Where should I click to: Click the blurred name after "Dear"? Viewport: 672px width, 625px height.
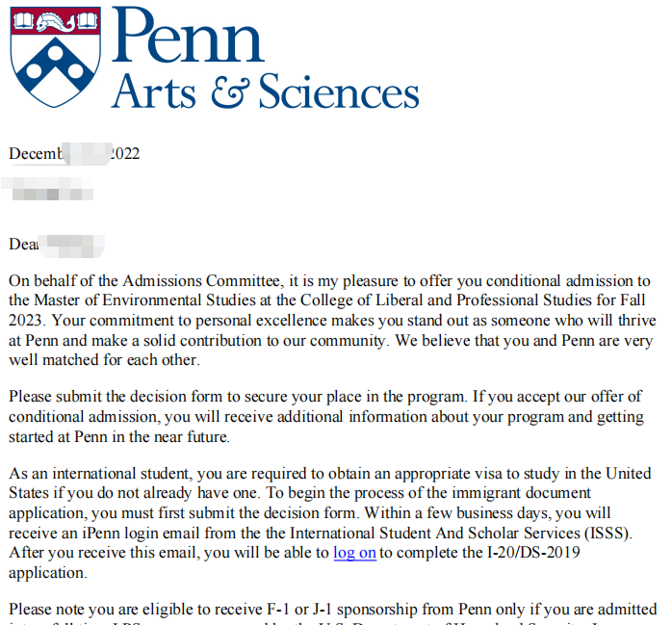tap(71, 247)
